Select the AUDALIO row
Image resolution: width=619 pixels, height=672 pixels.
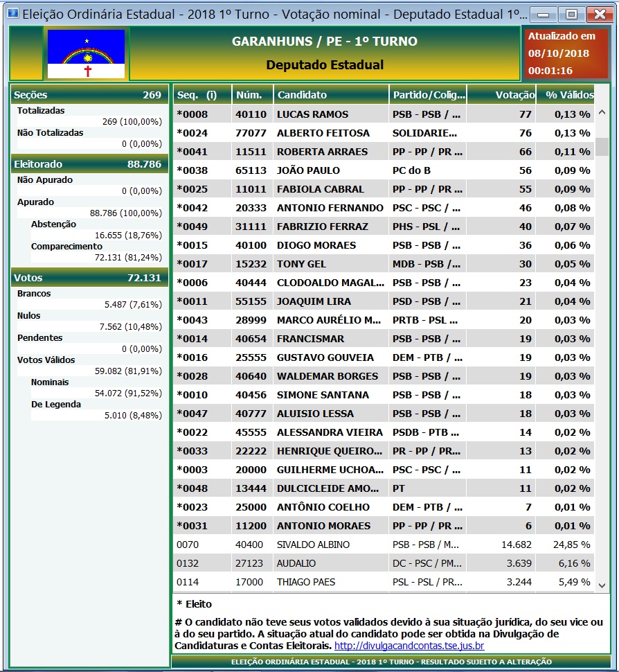[x=384, y=563]
